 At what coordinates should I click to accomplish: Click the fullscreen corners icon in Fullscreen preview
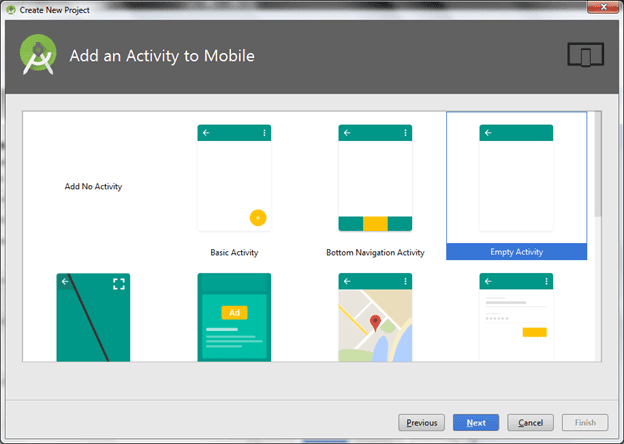click(x=119, y=284)
